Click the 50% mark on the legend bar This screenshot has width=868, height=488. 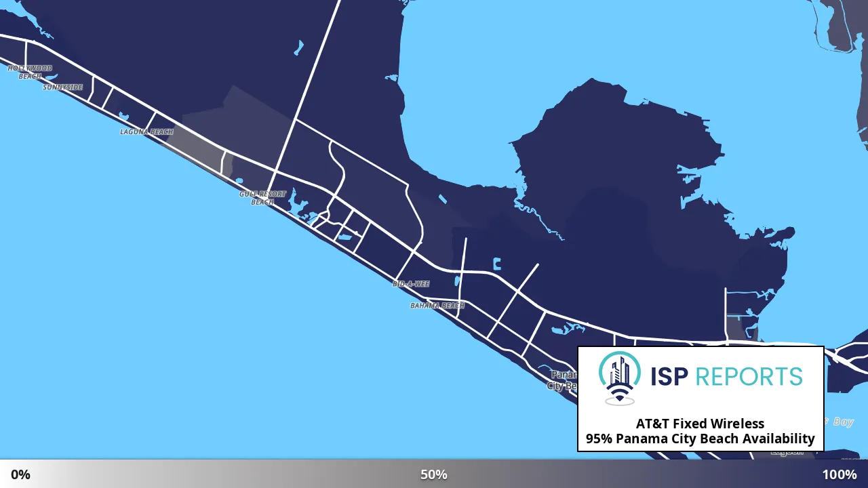click(434, 474)
